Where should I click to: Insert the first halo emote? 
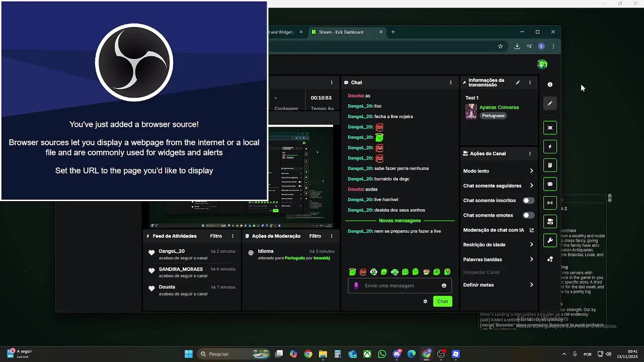pos(353,272)
